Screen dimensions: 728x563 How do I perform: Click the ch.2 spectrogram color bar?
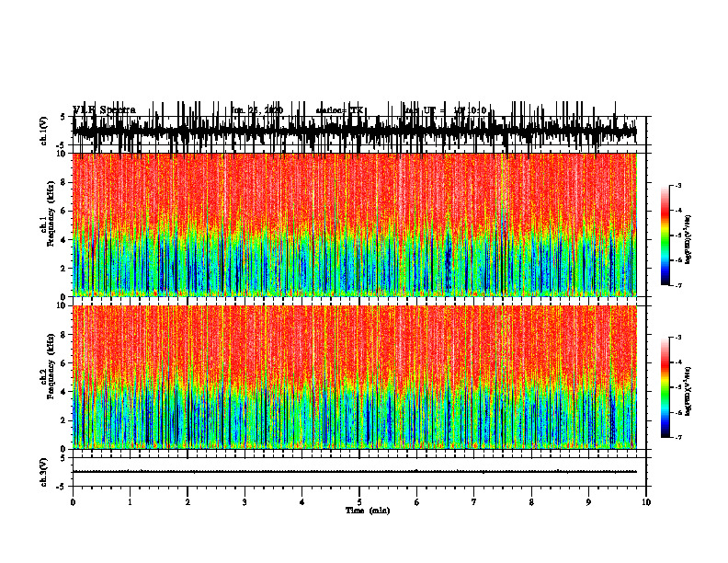[x=665, y=387]
